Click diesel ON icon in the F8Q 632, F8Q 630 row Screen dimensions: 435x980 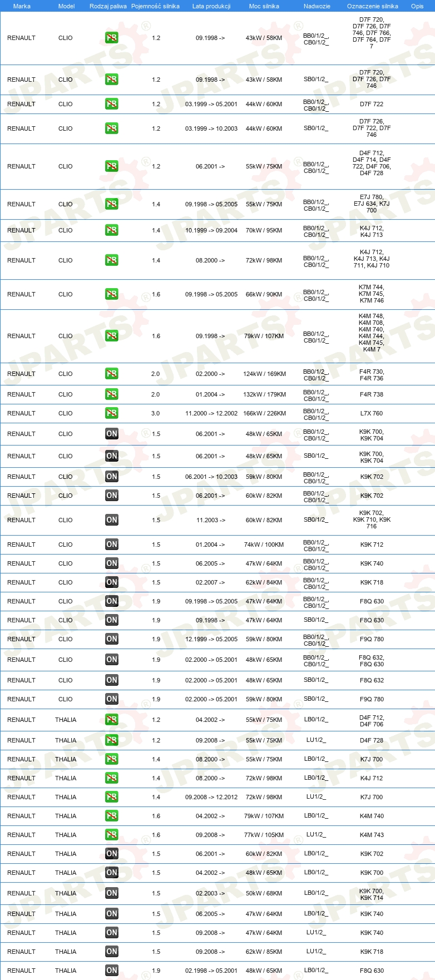(x=112, y=660)
